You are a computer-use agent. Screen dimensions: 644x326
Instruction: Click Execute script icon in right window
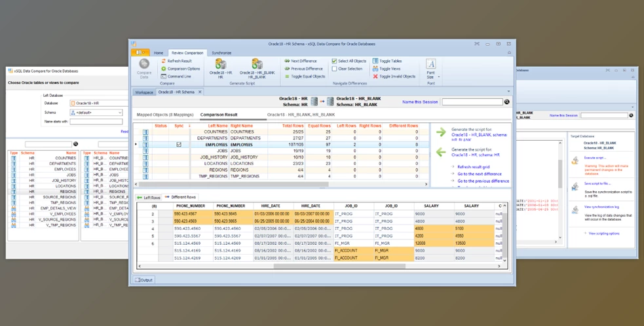575,161
